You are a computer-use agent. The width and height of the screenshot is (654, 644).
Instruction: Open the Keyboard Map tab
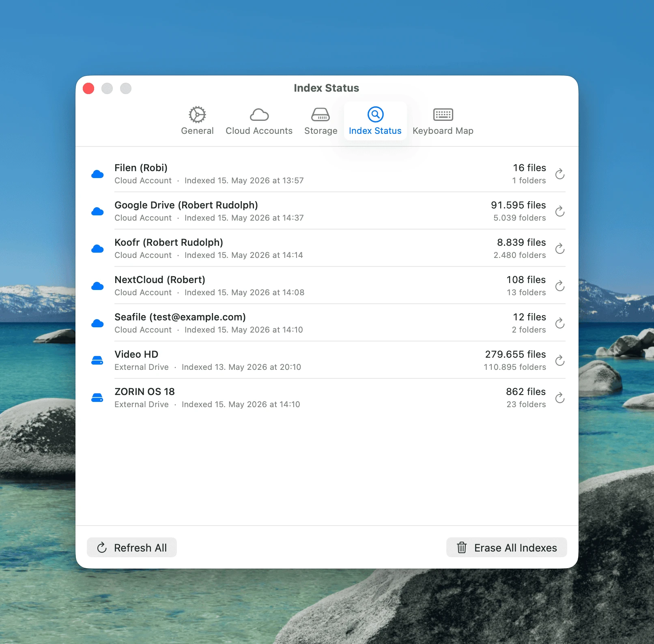point(443,121)
